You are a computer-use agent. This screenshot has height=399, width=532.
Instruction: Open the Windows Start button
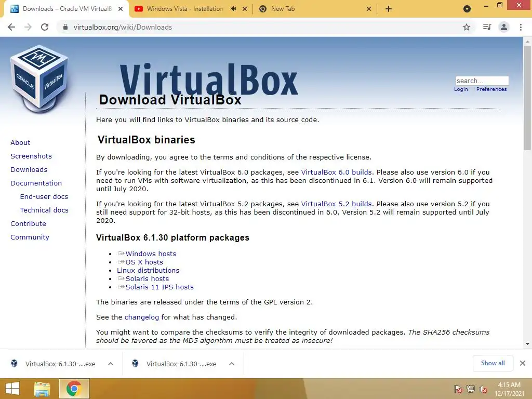12,389
